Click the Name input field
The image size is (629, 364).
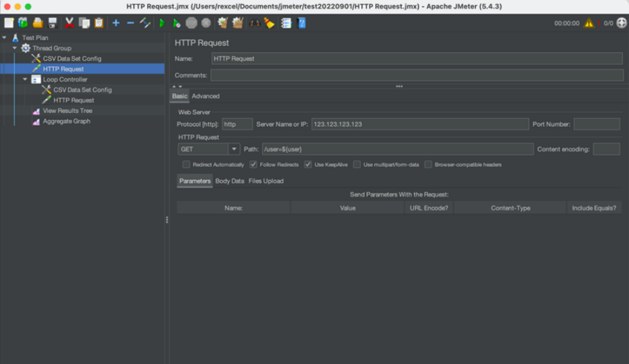(416, 58)
